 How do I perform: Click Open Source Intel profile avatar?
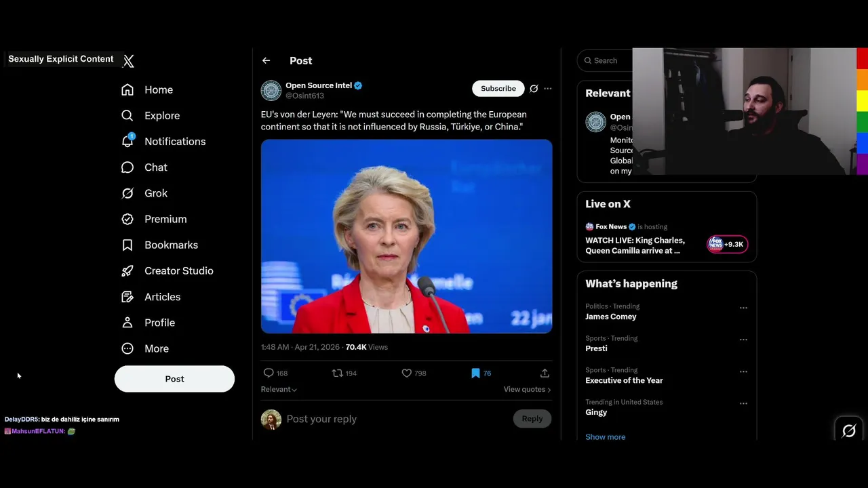pyautogui.click(x=271, y=90)
